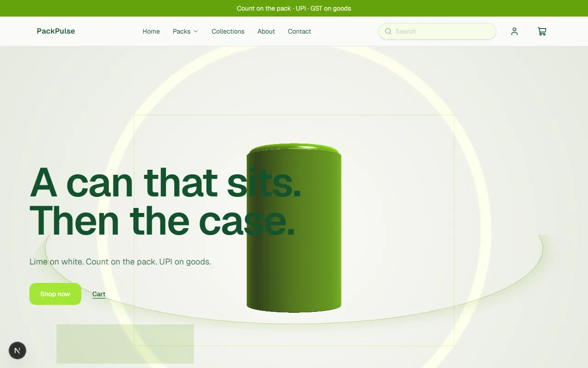
Task: Click the green can 3D model
Action: [x=294, y=228]
